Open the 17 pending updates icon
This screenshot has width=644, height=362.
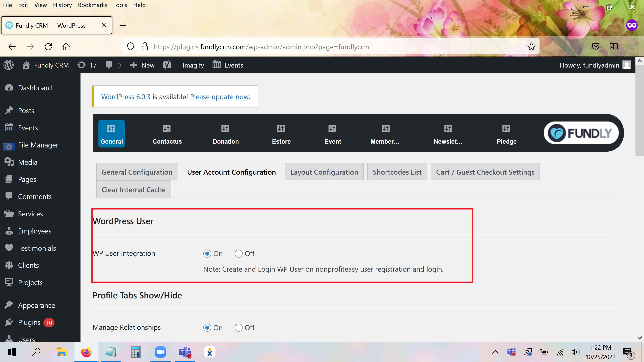point(82,65)
